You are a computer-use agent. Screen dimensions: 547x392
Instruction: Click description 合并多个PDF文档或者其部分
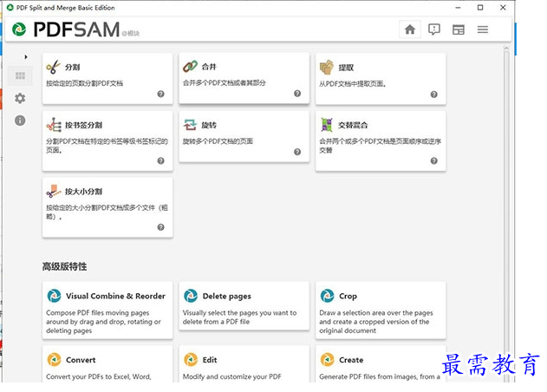(225, 82)
